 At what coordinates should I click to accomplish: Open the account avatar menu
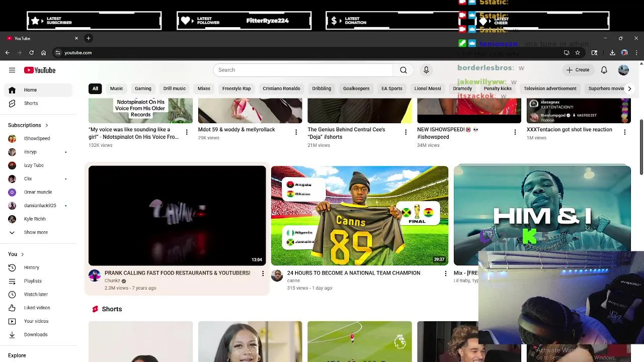click(623, 70)
